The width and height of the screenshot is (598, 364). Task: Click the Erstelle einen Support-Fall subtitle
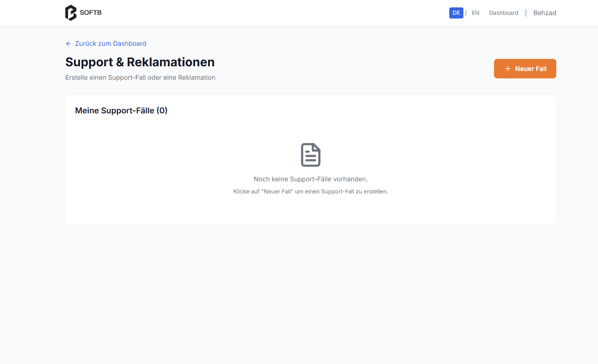140,78
